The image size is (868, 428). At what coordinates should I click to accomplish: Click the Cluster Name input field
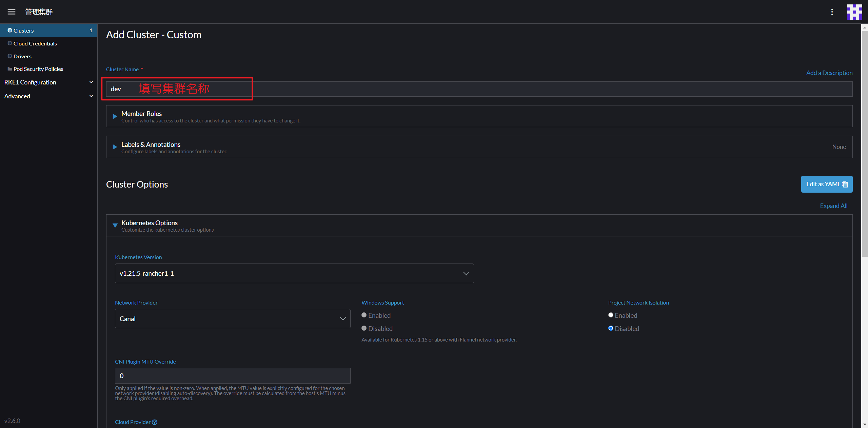coord(479,89)
